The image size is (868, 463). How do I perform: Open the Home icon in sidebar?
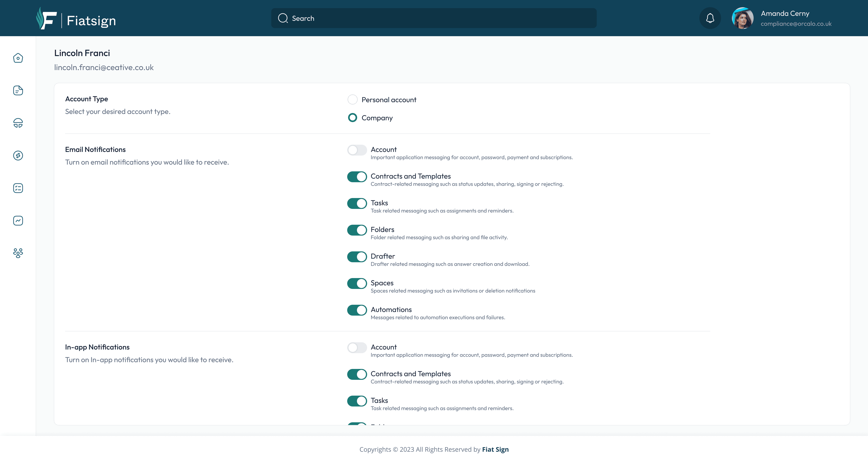pos(18,58)
